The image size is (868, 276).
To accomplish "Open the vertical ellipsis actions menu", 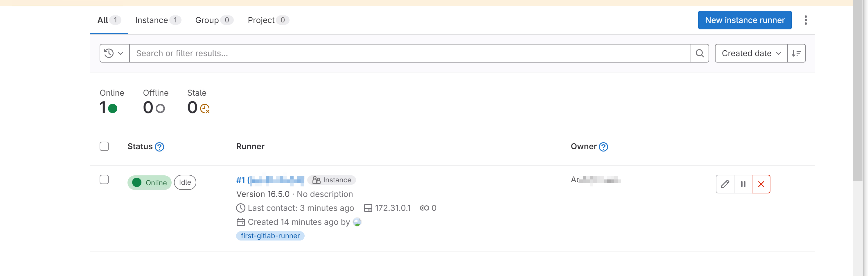I will (x=805, y=20).
